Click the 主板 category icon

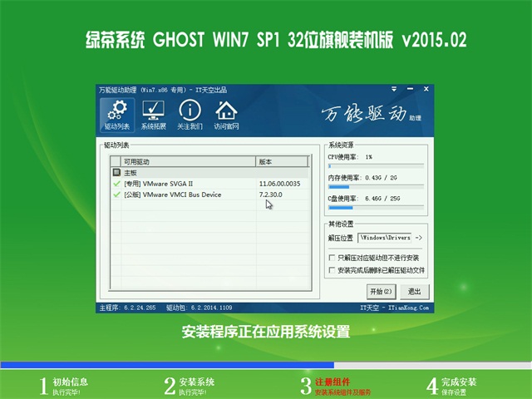pyautogui.click(x=116, y=172)
